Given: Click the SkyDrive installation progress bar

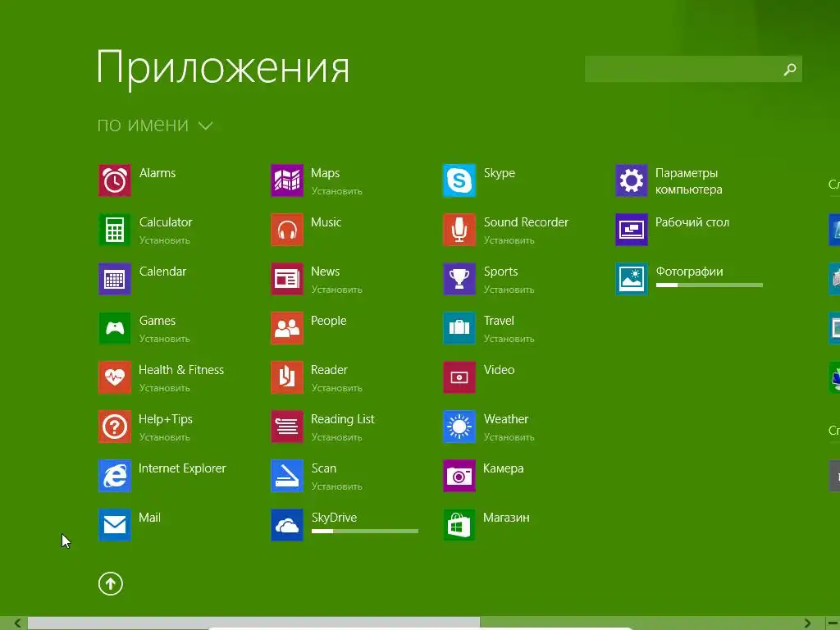Looking at the screenshot, I should tap(365, 532).
